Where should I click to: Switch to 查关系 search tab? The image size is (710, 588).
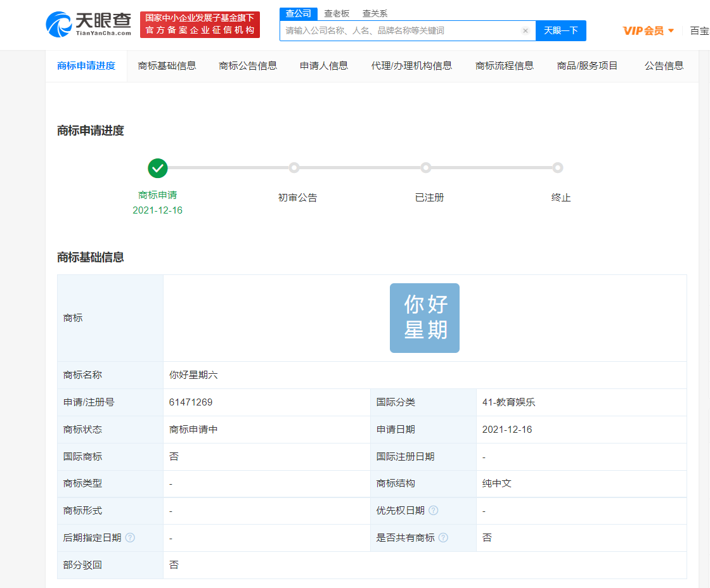375,13
